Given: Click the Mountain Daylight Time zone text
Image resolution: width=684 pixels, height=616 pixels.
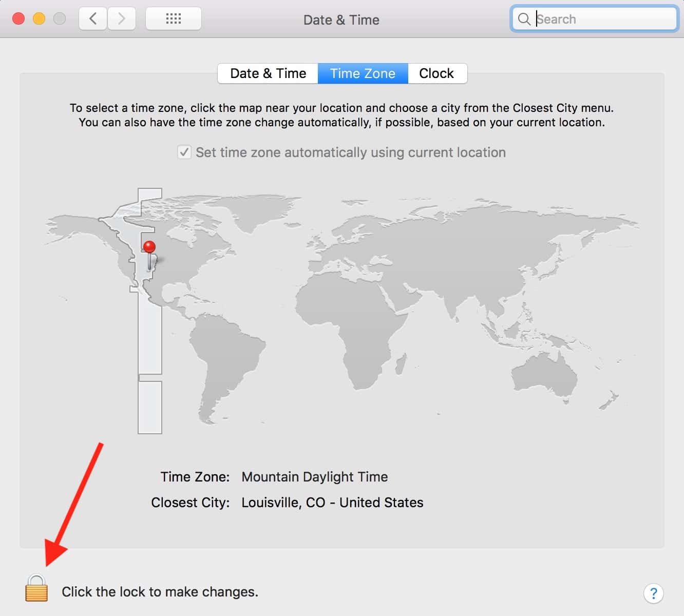Looking at the screenshot, I should (x=314, y=477).
